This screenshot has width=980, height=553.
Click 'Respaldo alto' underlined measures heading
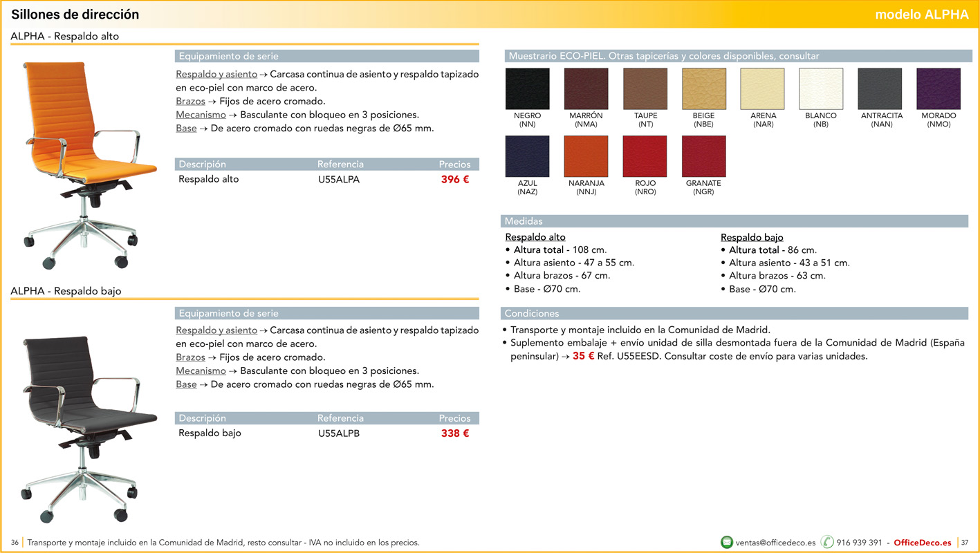click(535, 237)
